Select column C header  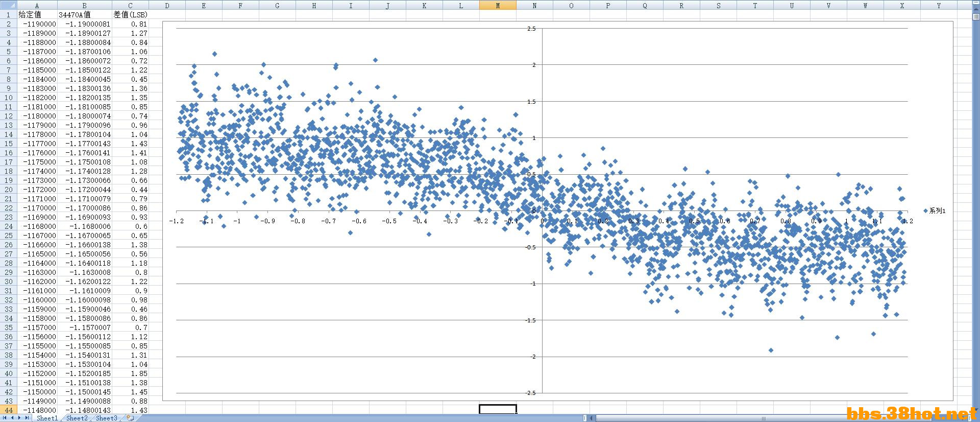[x=130, y=6]
